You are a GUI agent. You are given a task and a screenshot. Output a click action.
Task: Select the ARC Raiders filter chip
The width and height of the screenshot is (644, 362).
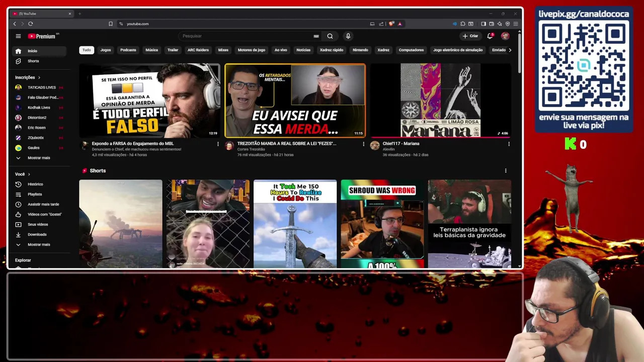click(x=198, y=50)
